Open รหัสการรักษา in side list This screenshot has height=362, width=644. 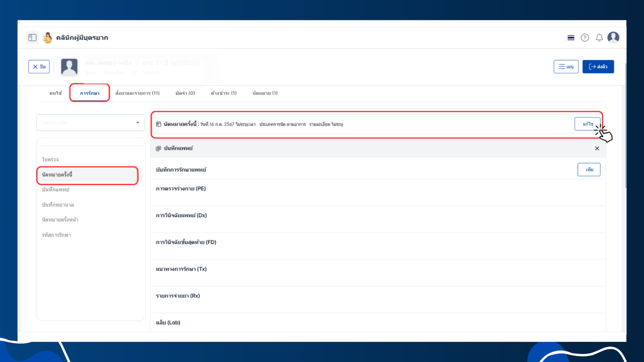pyautogui.click(x=56, y=235)
